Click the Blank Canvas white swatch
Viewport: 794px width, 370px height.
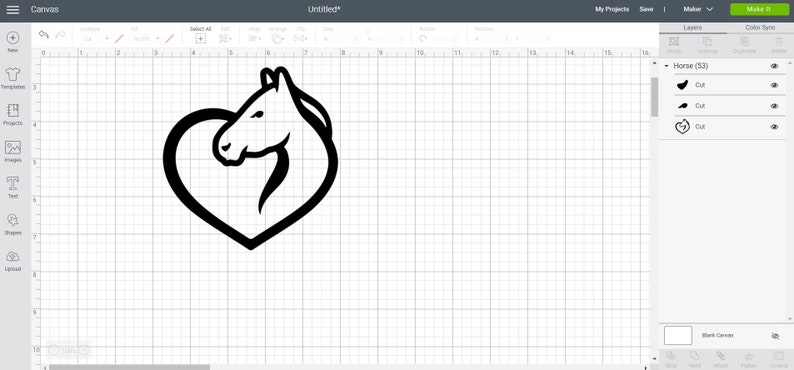coord(678,336)
